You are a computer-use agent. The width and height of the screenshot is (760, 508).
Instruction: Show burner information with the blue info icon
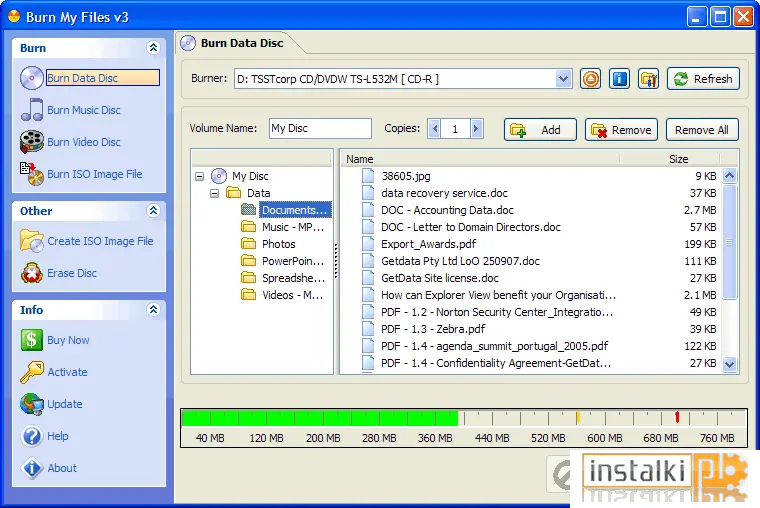point(619,79)
